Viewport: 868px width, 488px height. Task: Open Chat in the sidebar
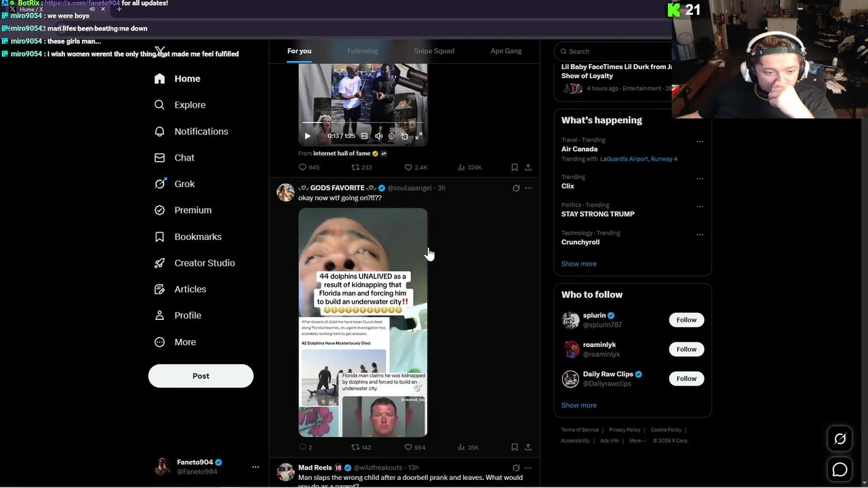coord(174,157)
